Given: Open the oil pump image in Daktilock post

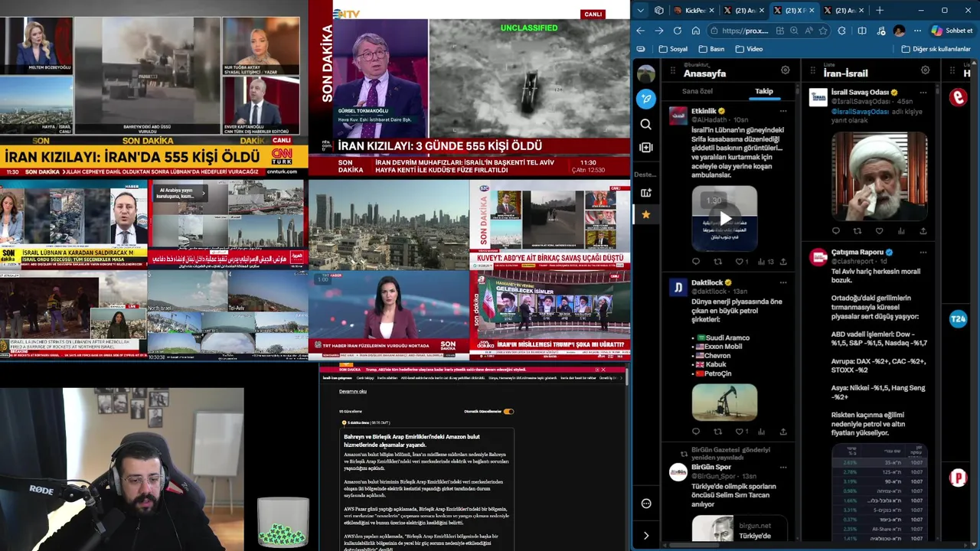Looking at the screenshot, I should click(724, 403).
